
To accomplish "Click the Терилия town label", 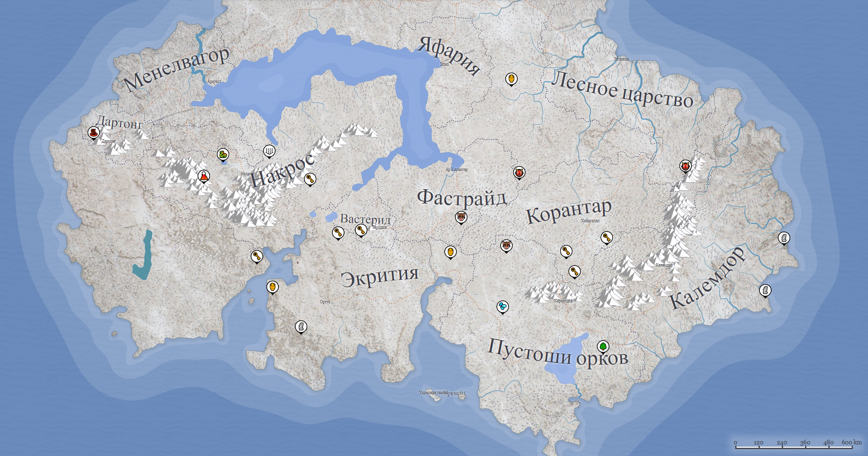I will (x=380, y=227).
